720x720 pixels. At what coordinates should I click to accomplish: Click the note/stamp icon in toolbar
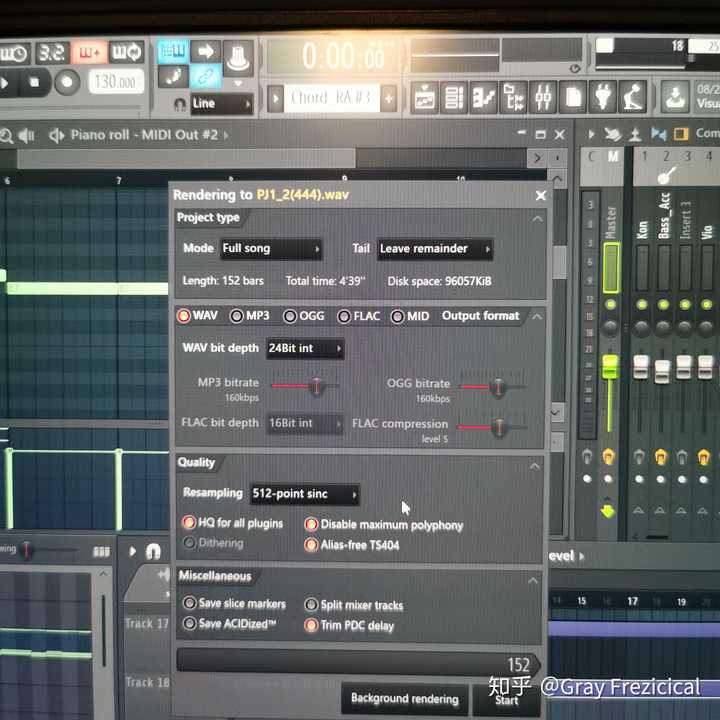[173, 77]
